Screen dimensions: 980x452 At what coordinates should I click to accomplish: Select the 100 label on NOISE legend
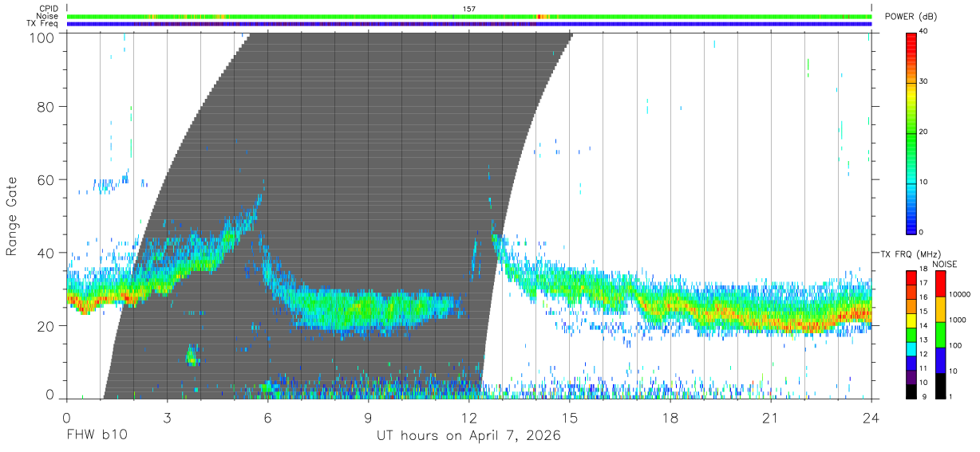coord(954,345)
